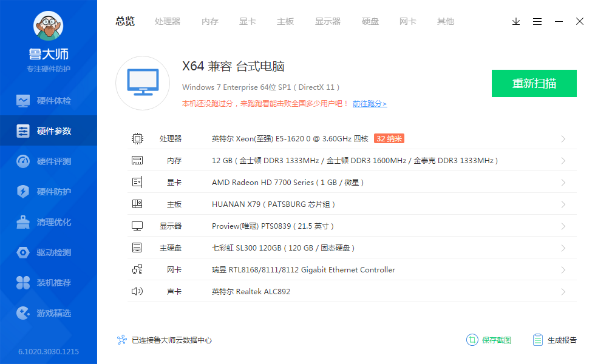The height and width of the screenshot is (364, 595).
Task: Open 硬件防护 shield section
Action: (x=49, y=192)
